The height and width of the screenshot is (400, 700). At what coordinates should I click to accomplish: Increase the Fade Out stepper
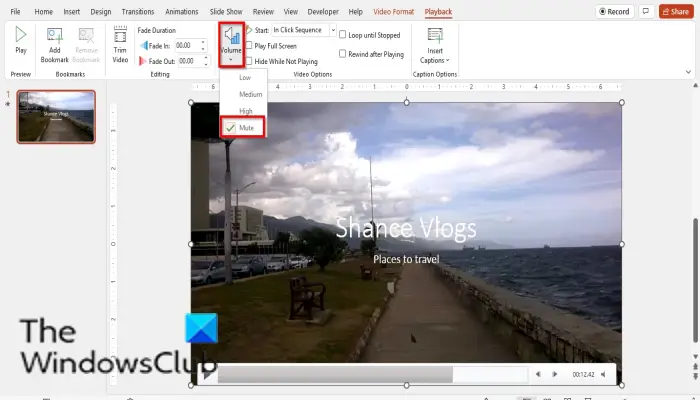coord(206,58)
